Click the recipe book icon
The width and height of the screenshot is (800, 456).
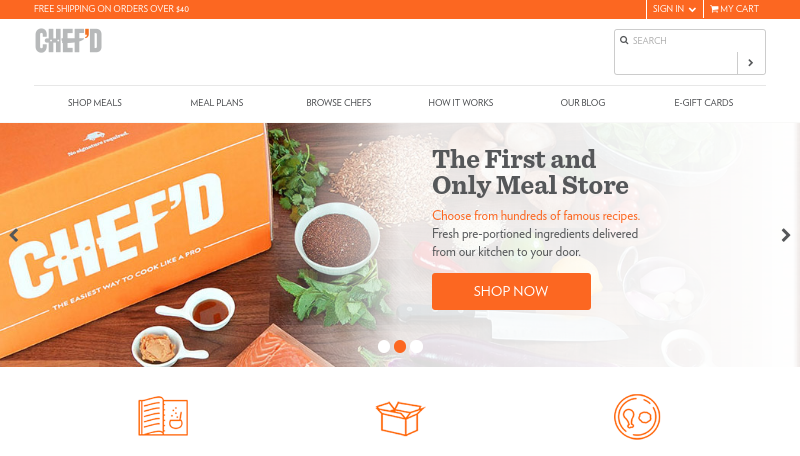163,416
